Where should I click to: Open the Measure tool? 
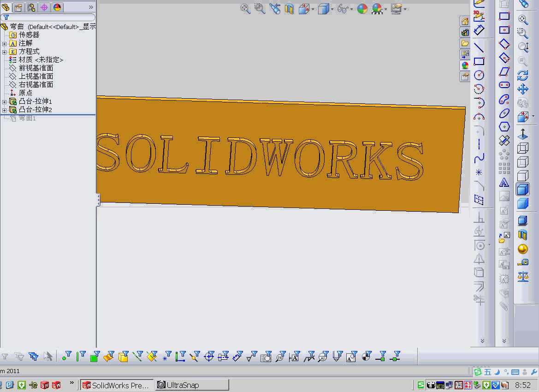pos(523,262)
